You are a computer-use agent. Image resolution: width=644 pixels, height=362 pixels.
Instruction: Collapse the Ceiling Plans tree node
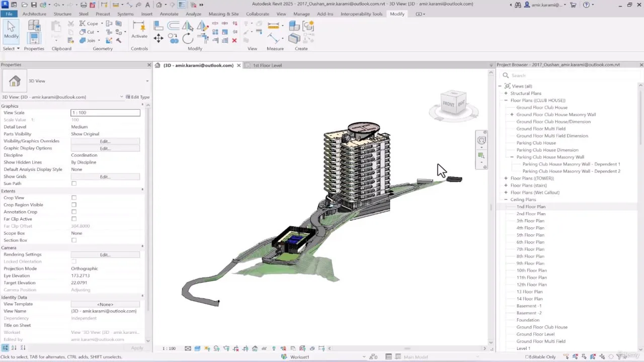tap(506, 200)
